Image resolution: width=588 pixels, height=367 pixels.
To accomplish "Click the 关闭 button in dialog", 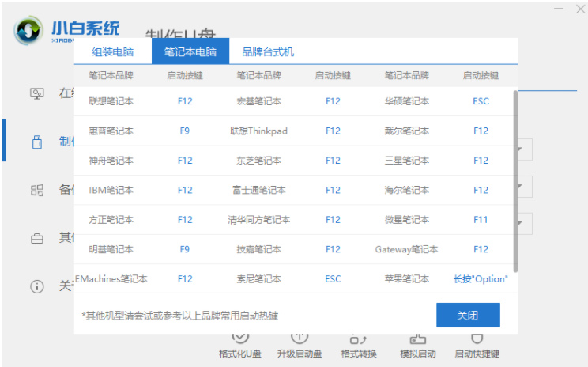I will [468, 316].
